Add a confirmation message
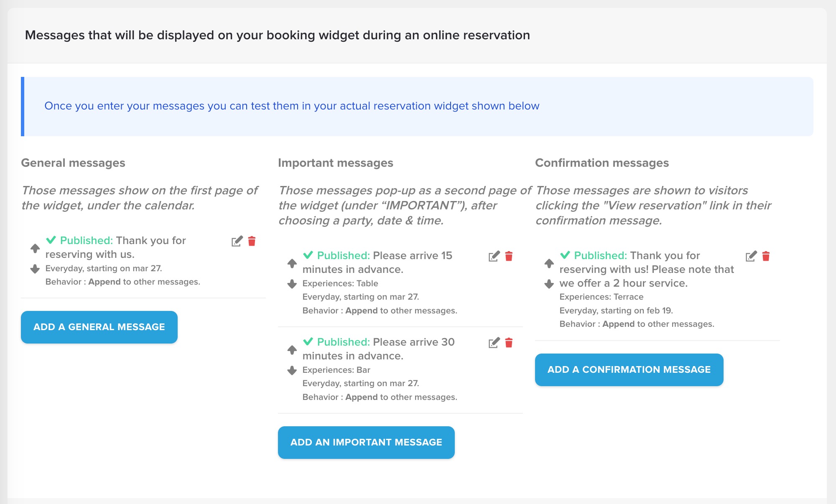 (x=629, y=370)
